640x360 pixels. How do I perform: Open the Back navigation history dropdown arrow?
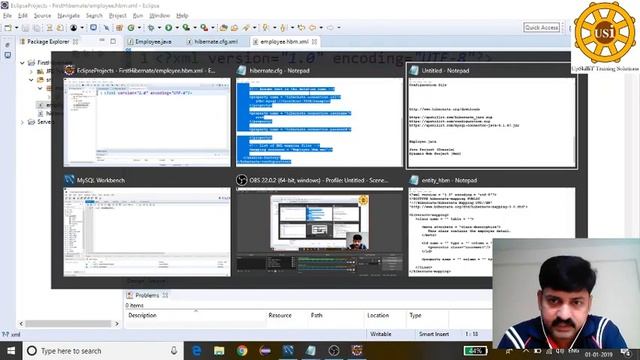click(x=321, y=28)
